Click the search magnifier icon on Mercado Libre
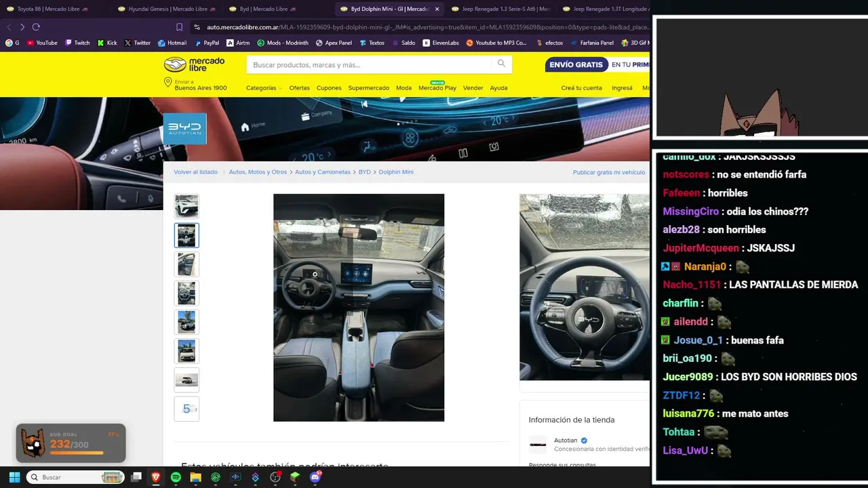This screenshot has width=868, height=488. (x=501, y=64)
